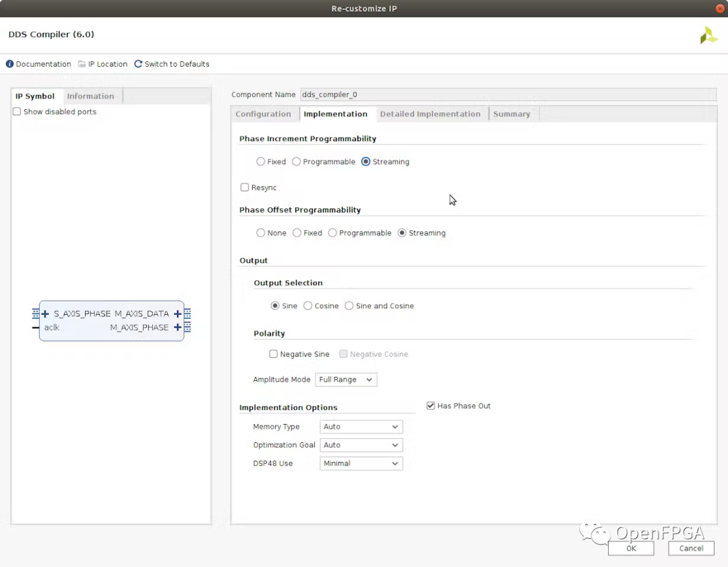This screenshot has width=728, height=567.
Task: Open the Information tab
Action: pyautogui.click(x=90, y=96)
